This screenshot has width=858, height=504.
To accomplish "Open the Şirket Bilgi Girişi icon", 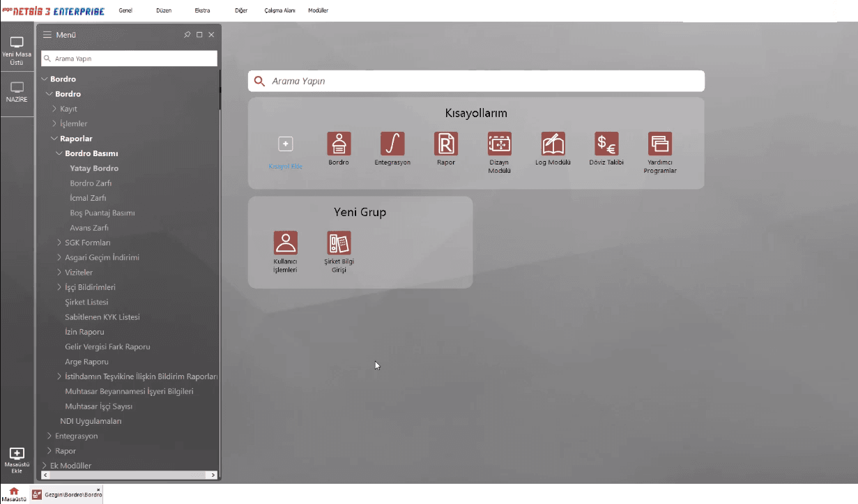I will tap(339, 243).
